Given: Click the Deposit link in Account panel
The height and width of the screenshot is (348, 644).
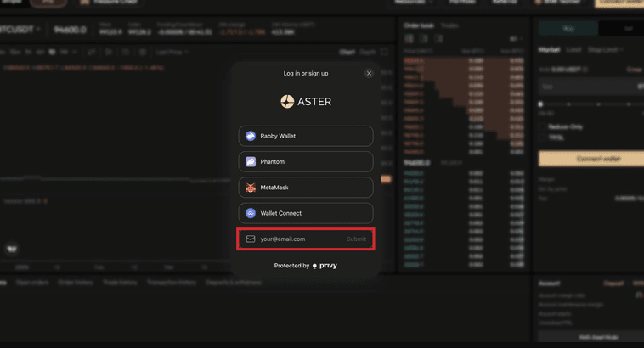Looking at the screenshot, I should [614, 283].
